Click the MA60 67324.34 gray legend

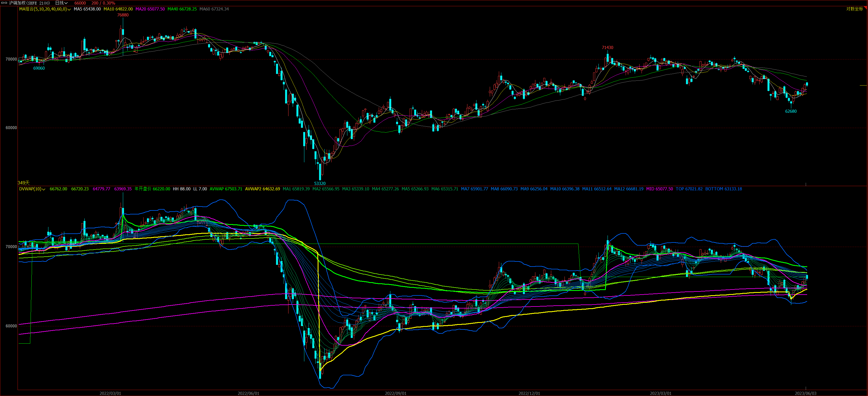point(214,9)
